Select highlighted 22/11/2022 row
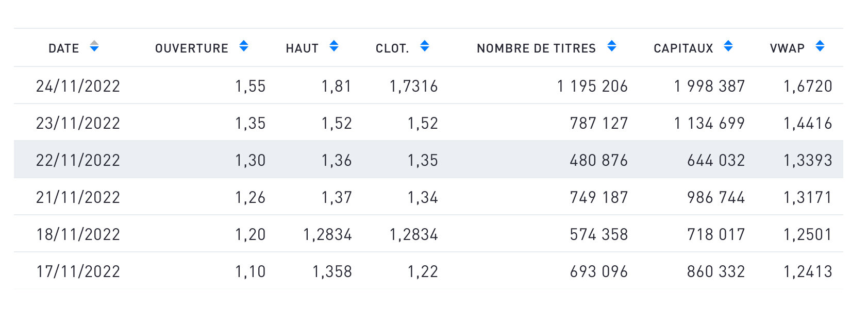868x309 pixels. point(428,160)
